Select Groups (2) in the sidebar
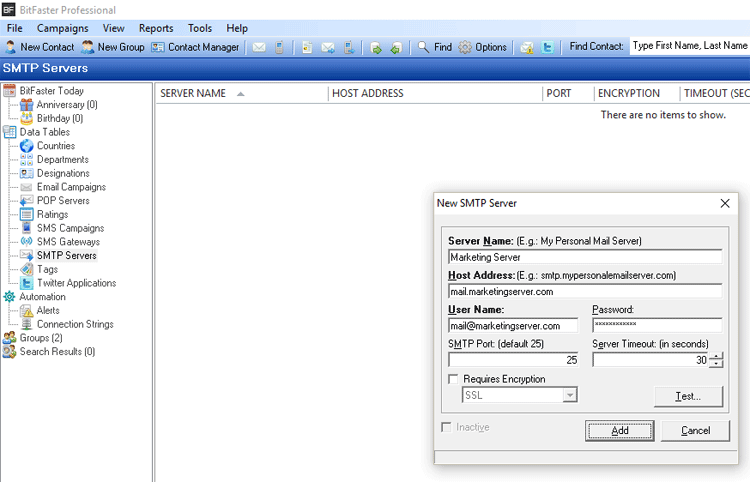The image size is (750, 482). tap(41, 338)
